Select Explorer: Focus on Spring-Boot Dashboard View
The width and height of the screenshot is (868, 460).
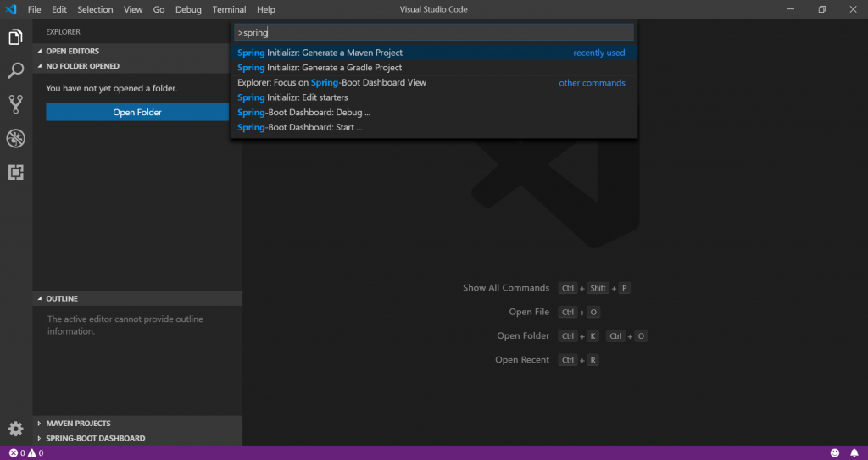(x=434, y=82)
